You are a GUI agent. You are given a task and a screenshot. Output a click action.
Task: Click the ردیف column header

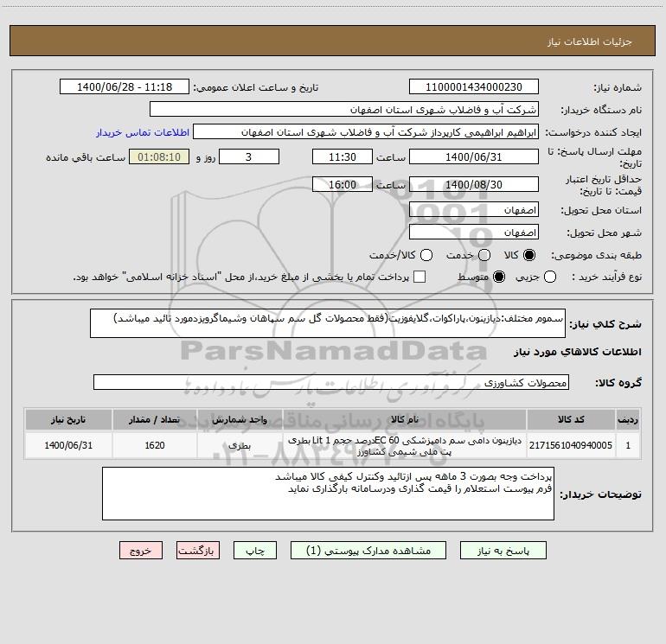pyautogui.click(x=628, y=419)
